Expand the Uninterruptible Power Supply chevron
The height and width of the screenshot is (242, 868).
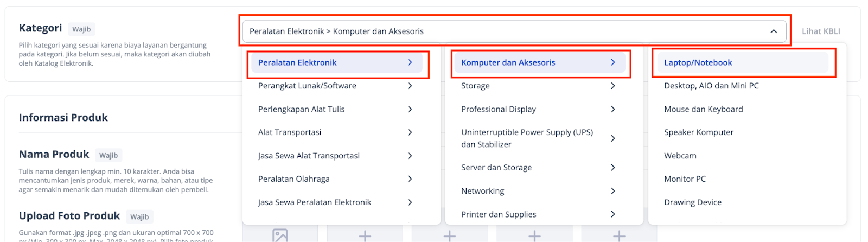coord(613,138)
